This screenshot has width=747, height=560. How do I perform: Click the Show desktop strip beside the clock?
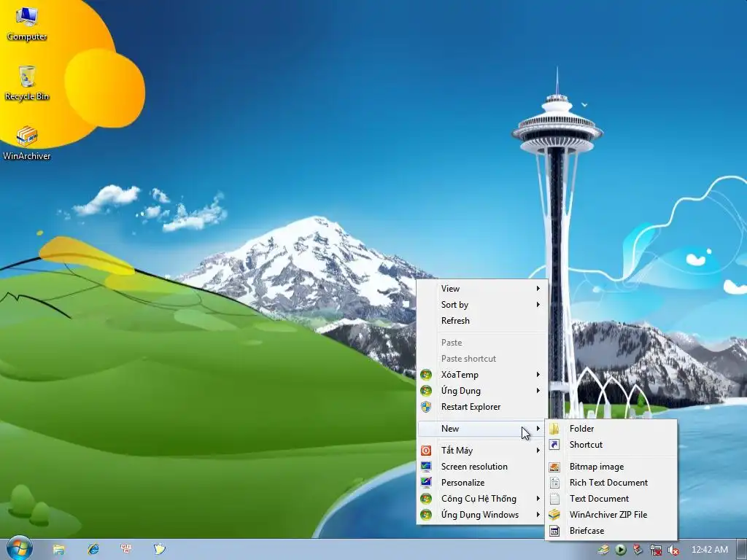[743, 550]
